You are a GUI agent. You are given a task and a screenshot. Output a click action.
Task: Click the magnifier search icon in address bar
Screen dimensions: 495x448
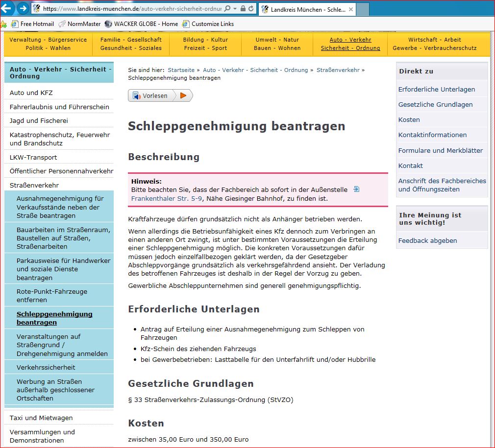pyautogui.click(x=227, y=8)
